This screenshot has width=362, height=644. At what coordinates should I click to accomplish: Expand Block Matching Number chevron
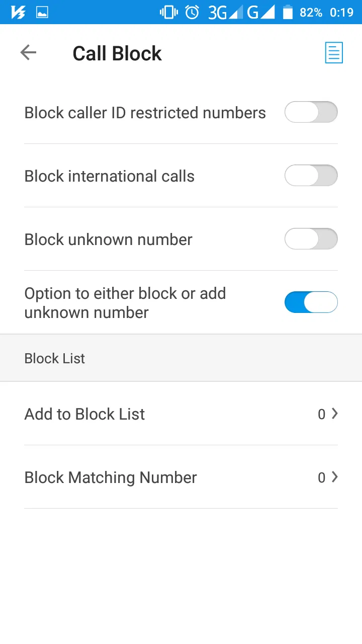(335, 477)
